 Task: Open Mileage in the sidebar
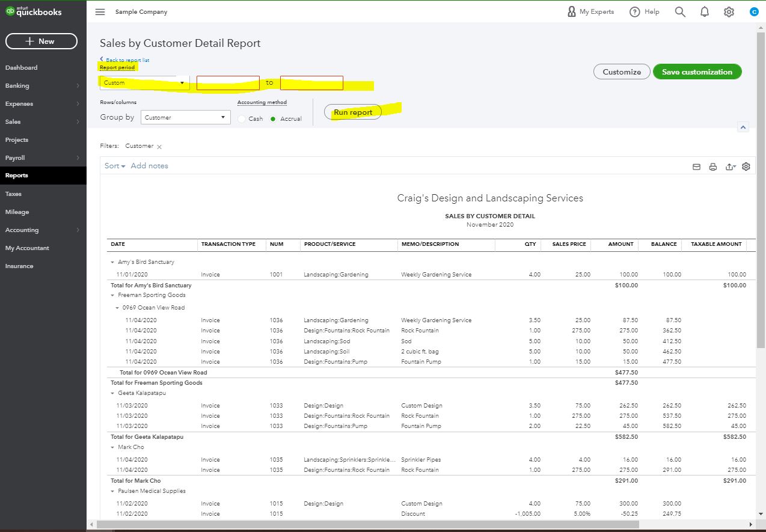point(17,212)
